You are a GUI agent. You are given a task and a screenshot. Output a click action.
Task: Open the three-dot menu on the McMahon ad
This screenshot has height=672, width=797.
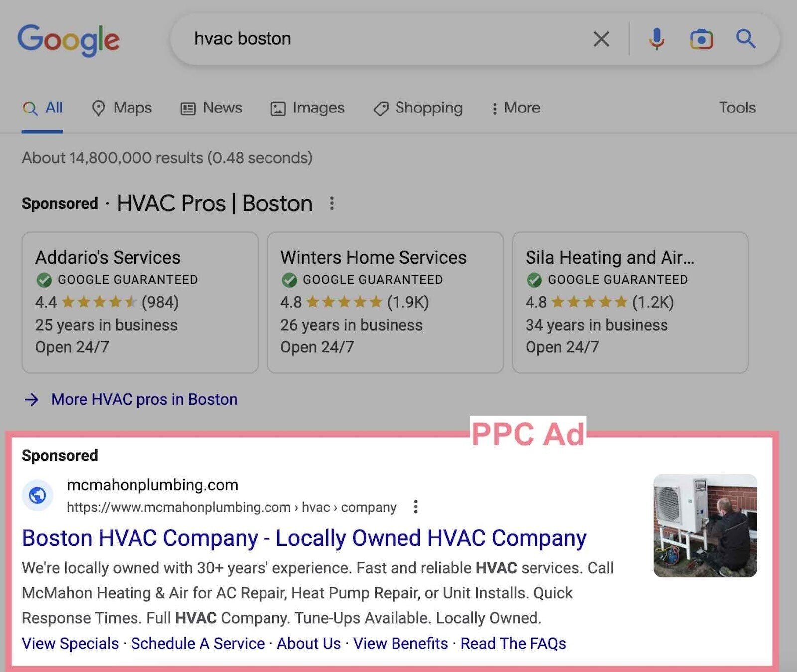416,507
